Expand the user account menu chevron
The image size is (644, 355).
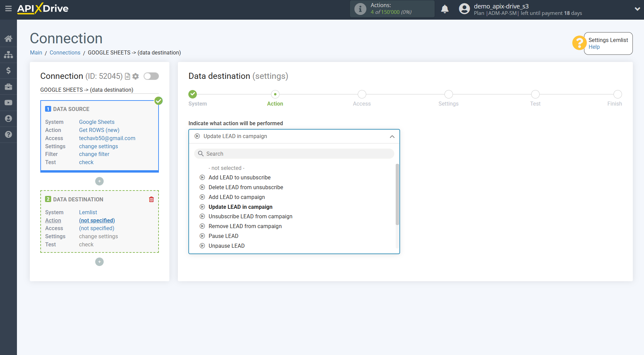pyautogui.click(x=637, y=9)
